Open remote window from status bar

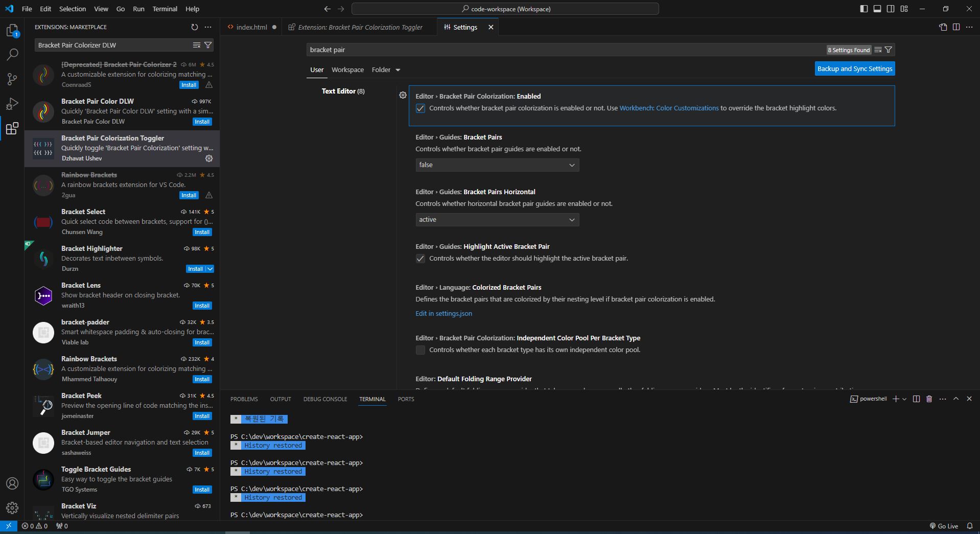coord(9,526)
